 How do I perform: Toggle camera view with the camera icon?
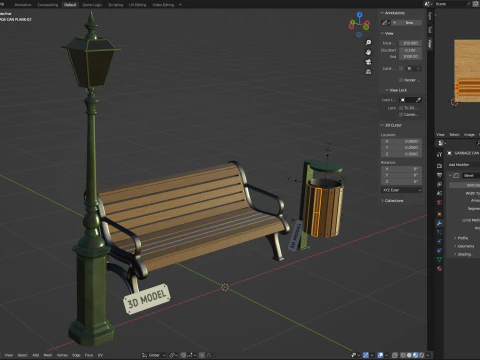pos(368,62)
